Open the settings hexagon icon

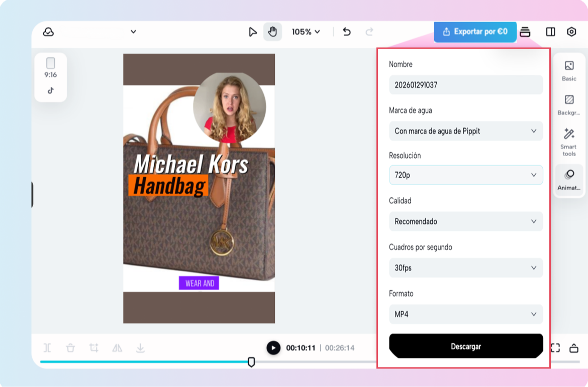571,32
